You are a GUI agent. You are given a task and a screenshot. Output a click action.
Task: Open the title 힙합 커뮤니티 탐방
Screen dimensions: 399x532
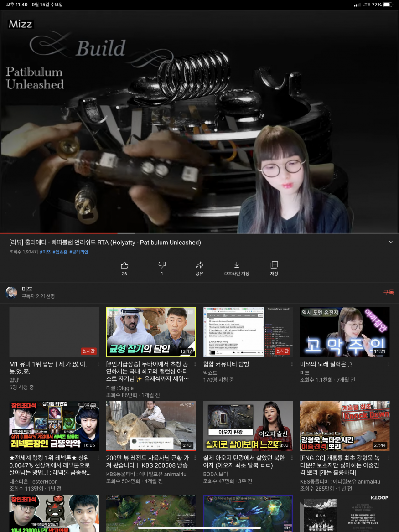(226, 364)
